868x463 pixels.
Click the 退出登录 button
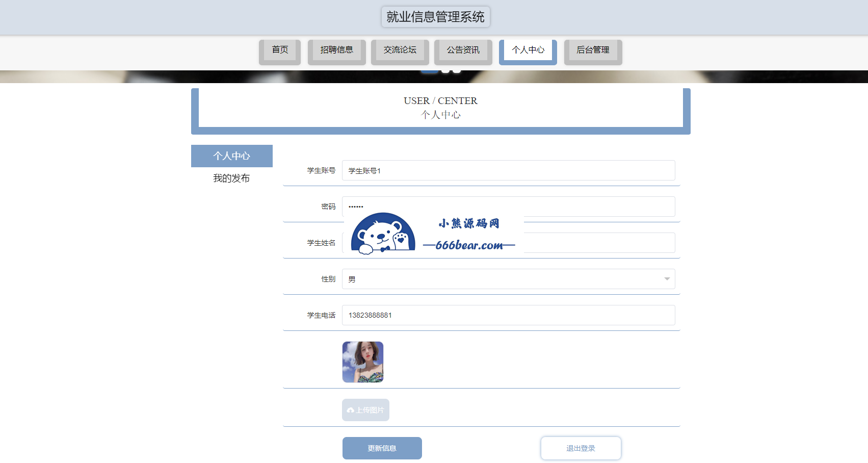(x=581, y=448)
